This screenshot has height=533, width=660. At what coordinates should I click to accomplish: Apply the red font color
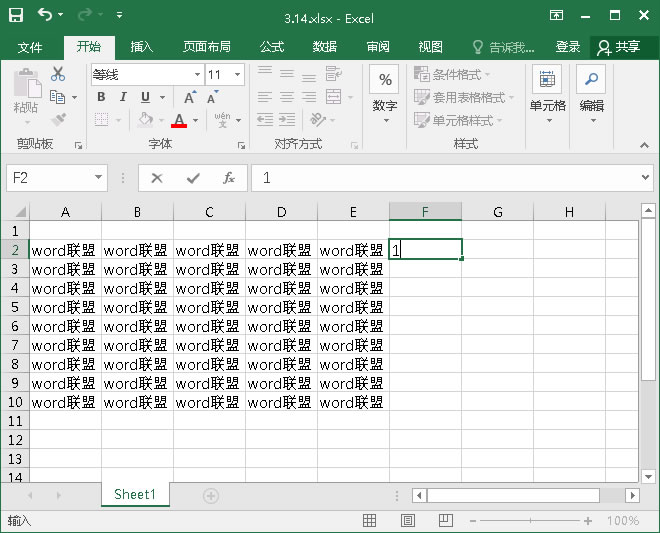click(x=179, y=120)
